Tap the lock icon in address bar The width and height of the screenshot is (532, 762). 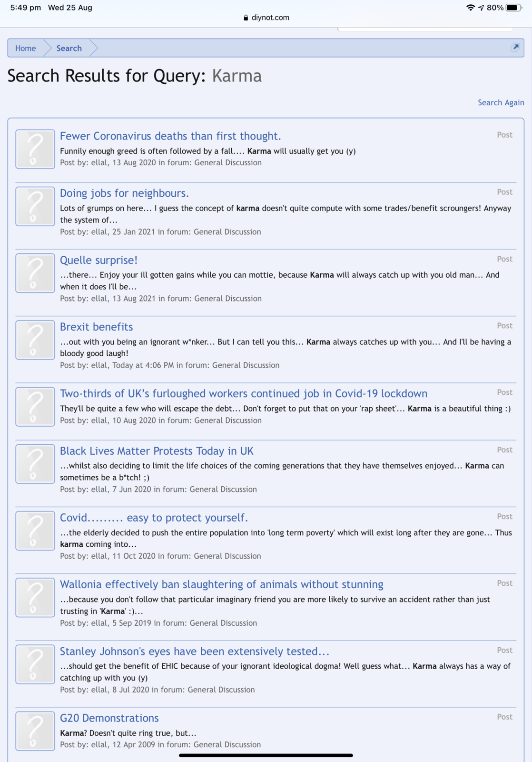246,18
